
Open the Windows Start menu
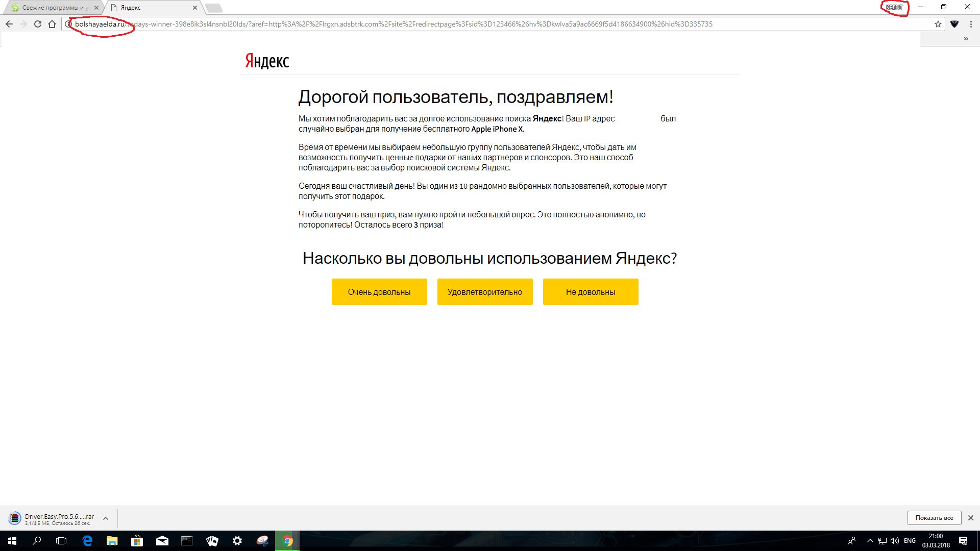coord(12,541)
